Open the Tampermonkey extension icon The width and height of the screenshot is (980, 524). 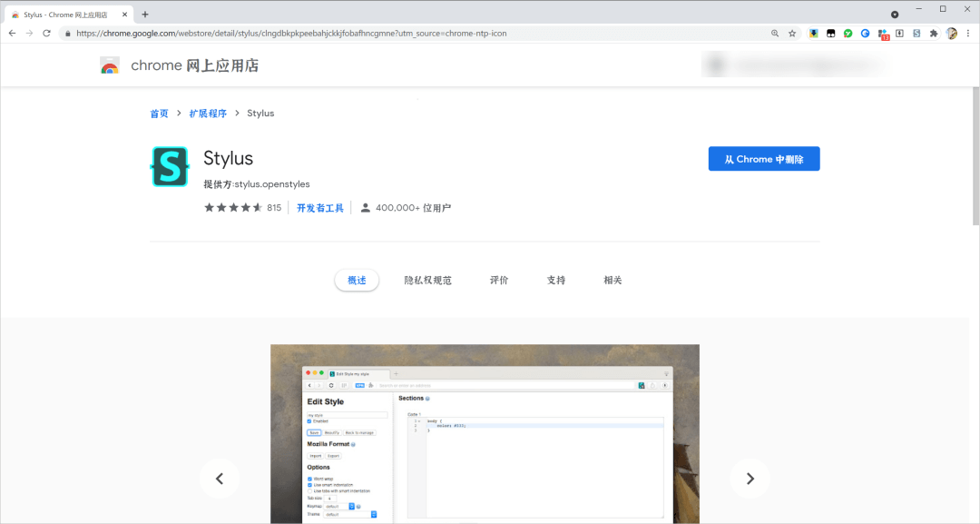pos(830,33)
